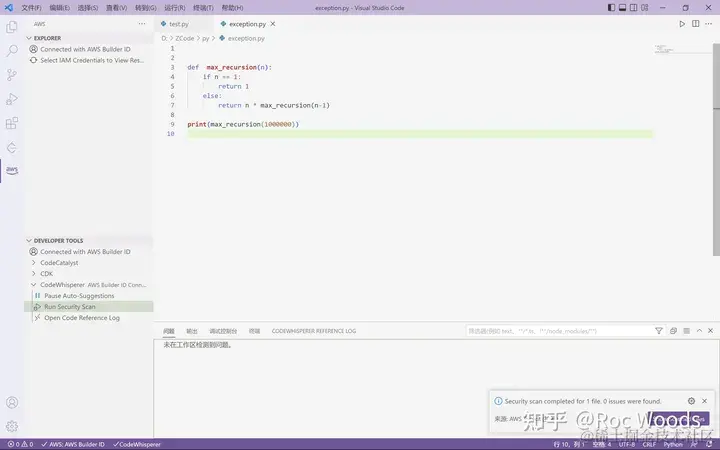Open the 选择(S) menu
The image size is (720, 450).
tap(88, 8)
